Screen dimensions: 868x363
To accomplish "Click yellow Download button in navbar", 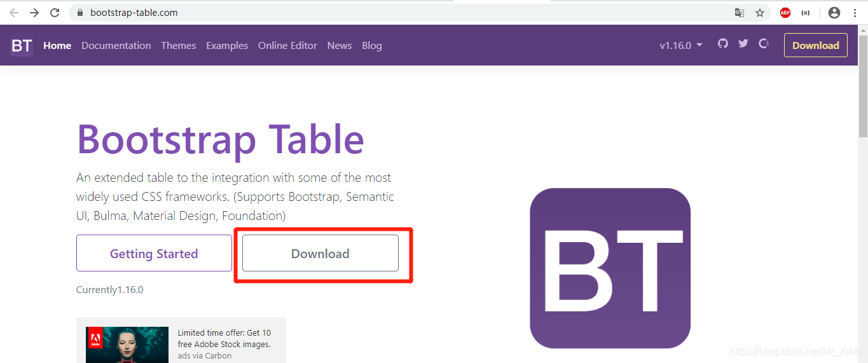I will pyautogui.click(x=816, y=45).
